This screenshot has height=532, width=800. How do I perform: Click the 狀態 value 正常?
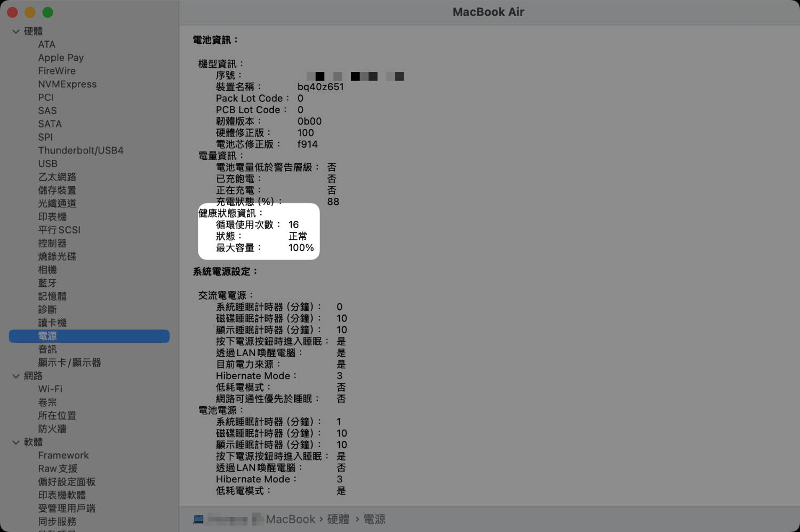click(x=298, y=236)
